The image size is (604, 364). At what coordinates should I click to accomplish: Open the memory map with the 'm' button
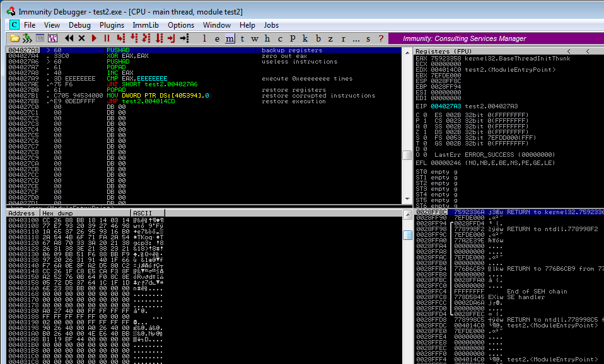click(229, 38)
